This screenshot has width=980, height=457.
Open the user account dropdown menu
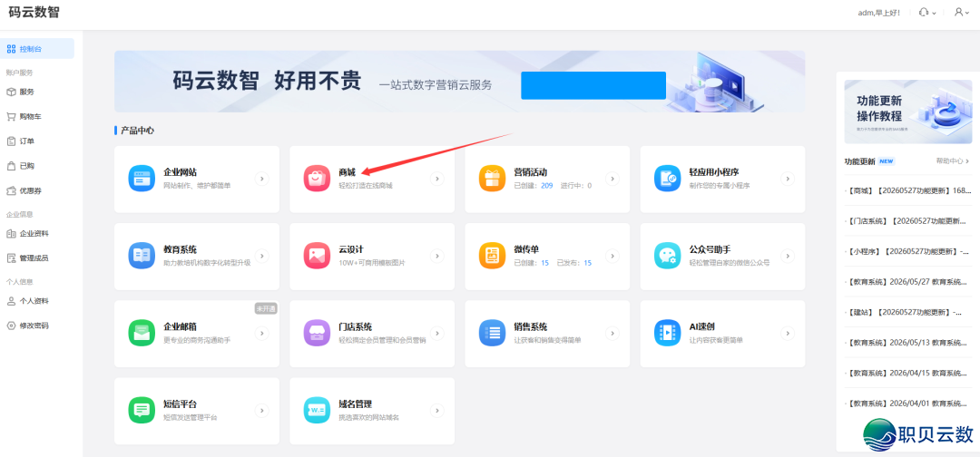(963, 13)
